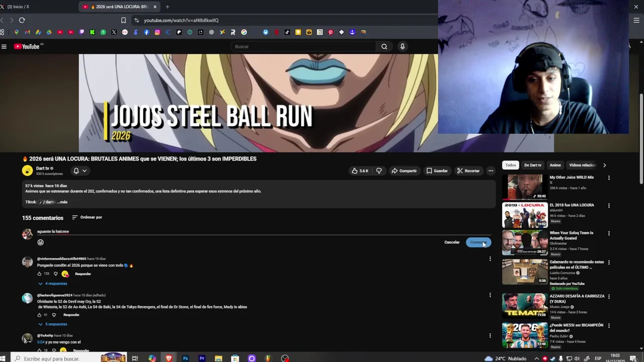644x362 pixels.
Task: Reload the page with the browser refresh icon
Action: pyautogui.click(x=22, y=20)
